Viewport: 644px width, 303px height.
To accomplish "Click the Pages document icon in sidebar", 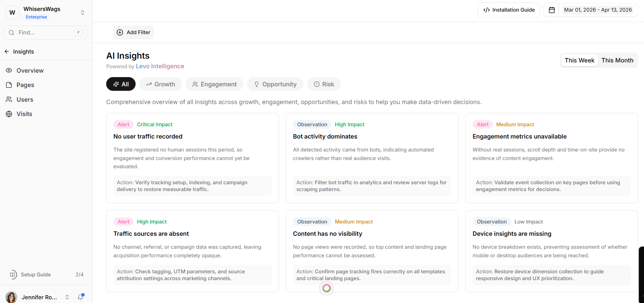I will coord(9,85).
